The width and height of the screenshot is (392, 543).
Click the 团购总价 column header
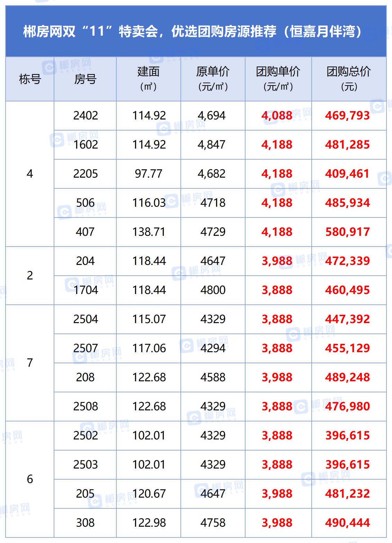[x=349, y=79]
